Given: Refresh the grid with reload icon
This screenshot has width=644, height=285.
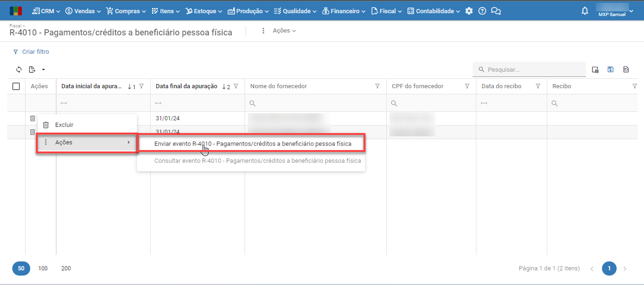Looking at the screenshot, I should tap(19, 69).
